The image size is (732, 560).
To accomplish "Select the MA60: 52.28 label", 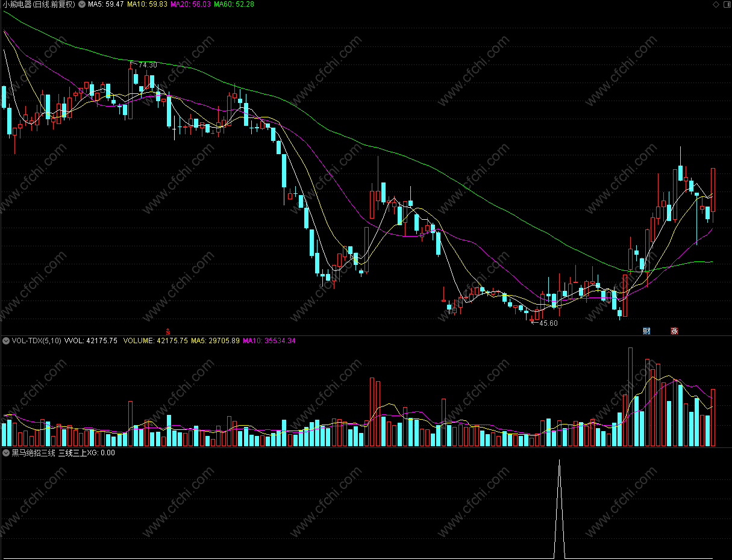I will [234, 4].
